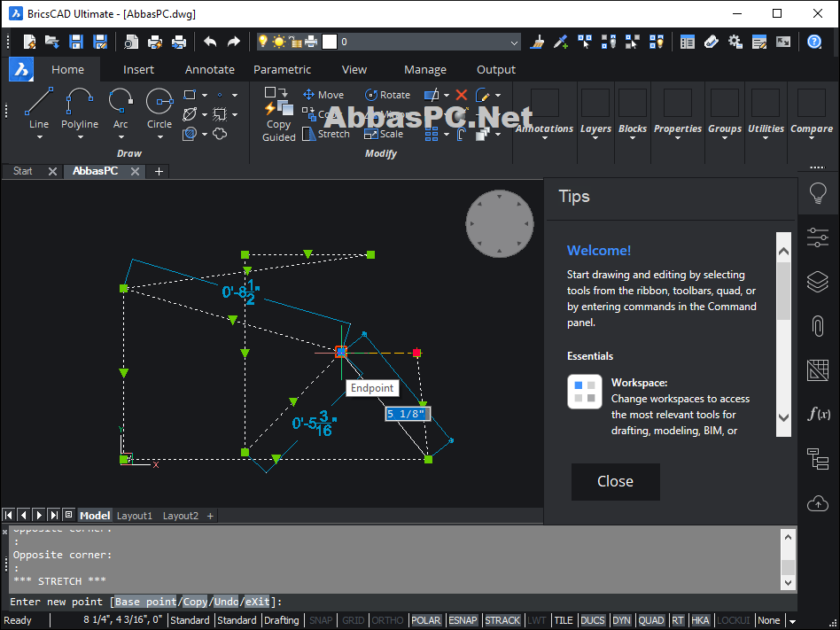
Task: Switch to the Annotate ribbon tab
Action: [209, 70]
